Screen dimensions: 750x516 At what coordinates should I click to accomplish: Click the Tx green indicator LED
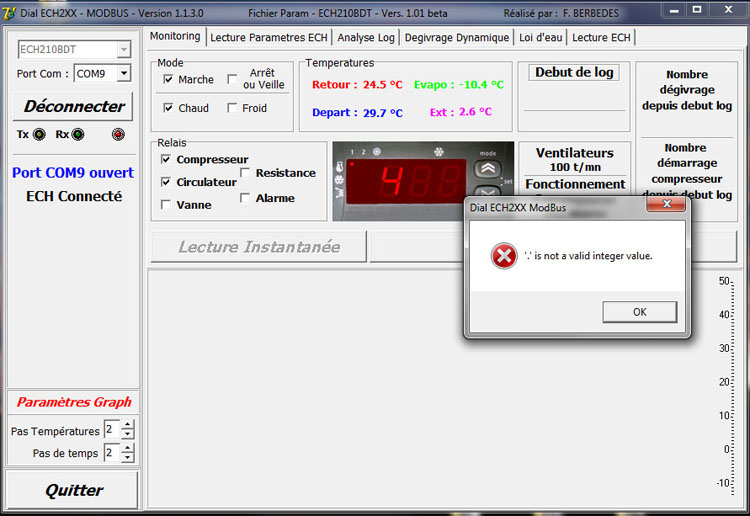[x=39, y=135]
